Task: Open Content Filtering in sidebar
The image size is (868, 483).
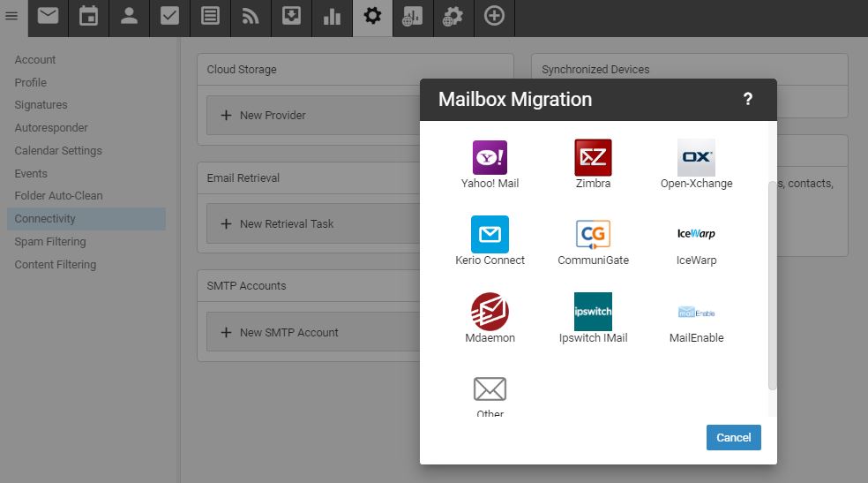Action: tap(56, 265)
